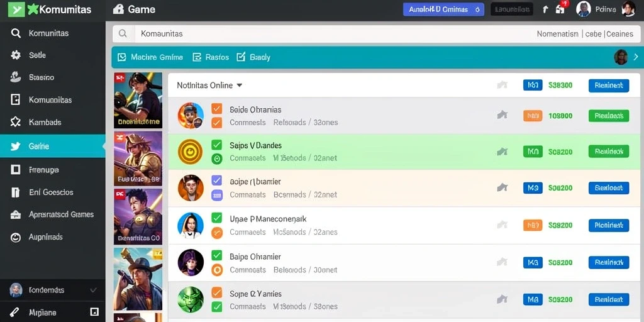Open the Aupnimads smiley icon in sidebar
The width and height of the screenshot is (644, 322).
[16, 237]
